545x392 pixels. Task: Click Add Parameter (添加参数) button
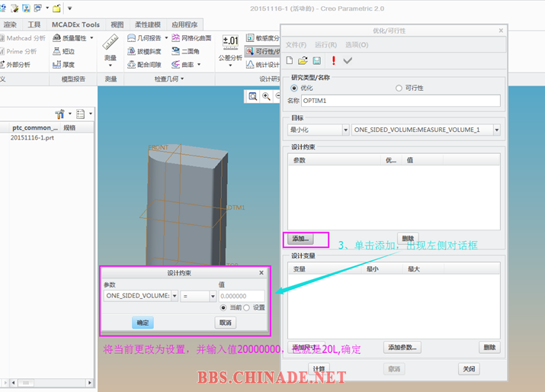point(402,348)
